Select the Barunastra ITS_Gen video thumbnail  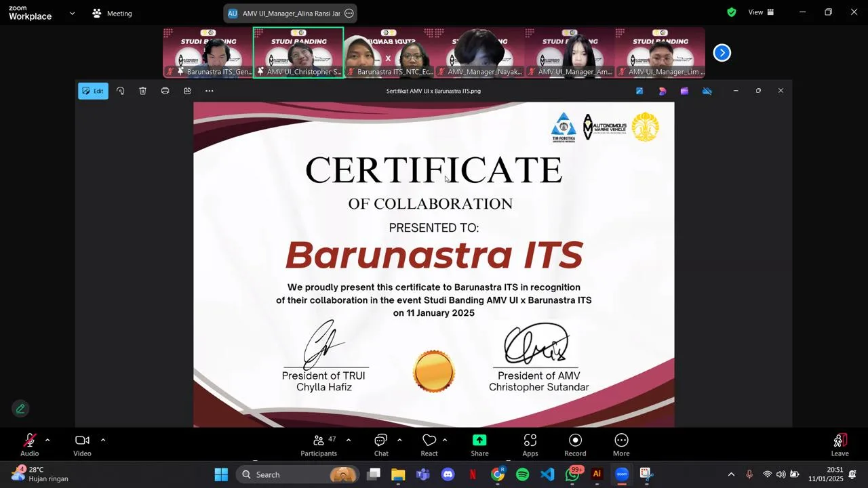208,53
